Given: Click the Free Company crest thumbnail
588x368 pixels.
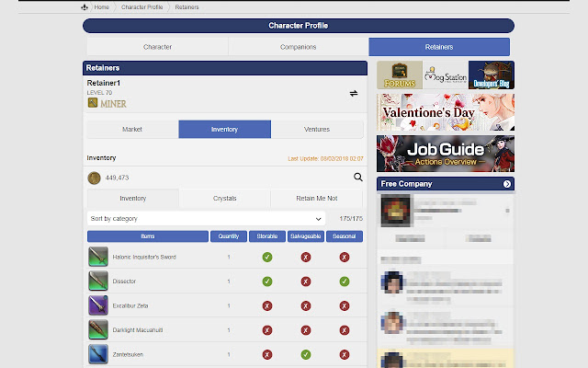Looking at the screenshot, I should (396, 211).
